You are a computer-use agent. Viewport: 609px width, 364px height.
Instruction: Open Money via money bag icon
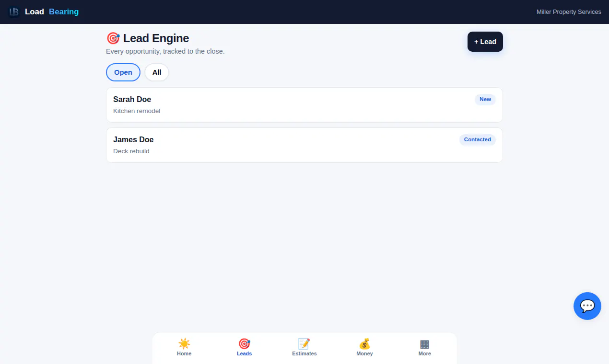tap(364, 343)
